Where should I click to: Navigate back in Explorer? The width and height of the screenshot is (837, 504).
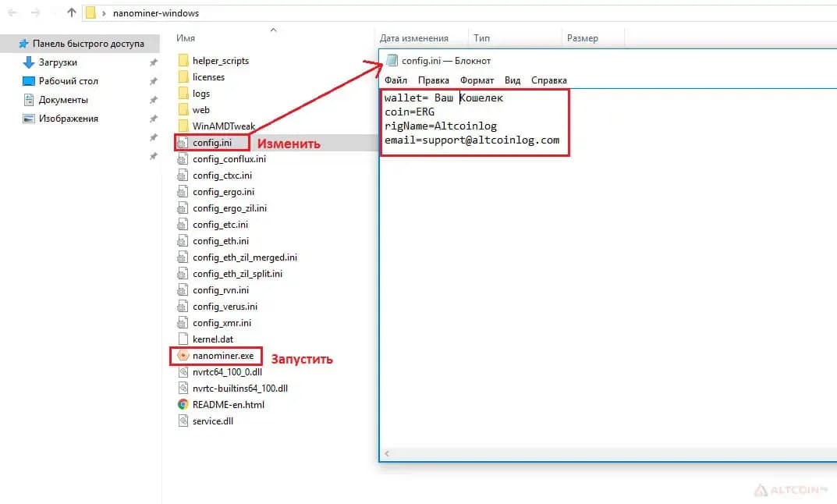[x=12, y=12]
